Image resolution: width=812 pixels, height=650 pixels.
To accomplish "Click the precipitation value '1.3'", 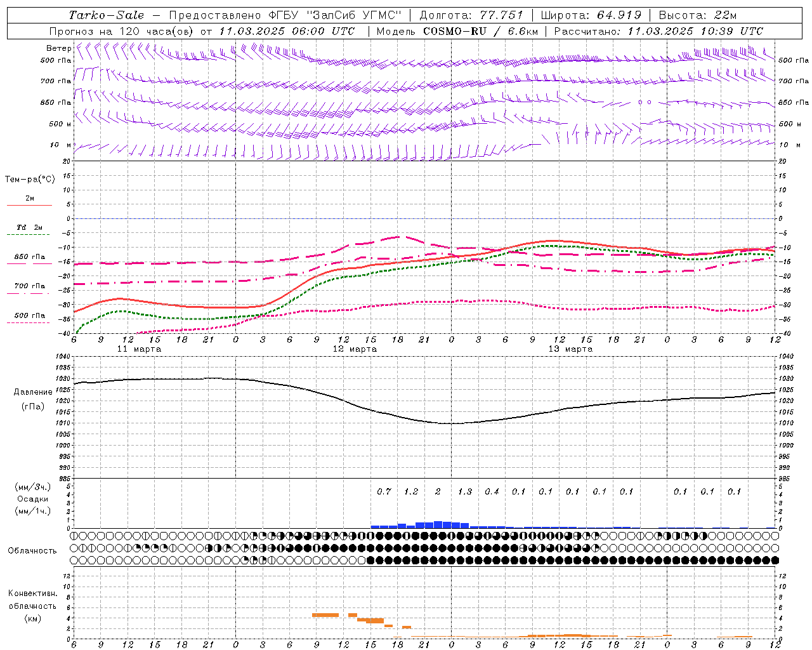I will coord(465,491).
